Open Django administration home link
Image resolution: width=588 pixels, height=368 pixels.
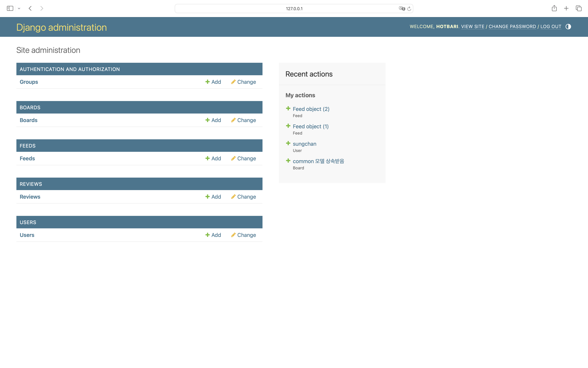tap(62, 27)
